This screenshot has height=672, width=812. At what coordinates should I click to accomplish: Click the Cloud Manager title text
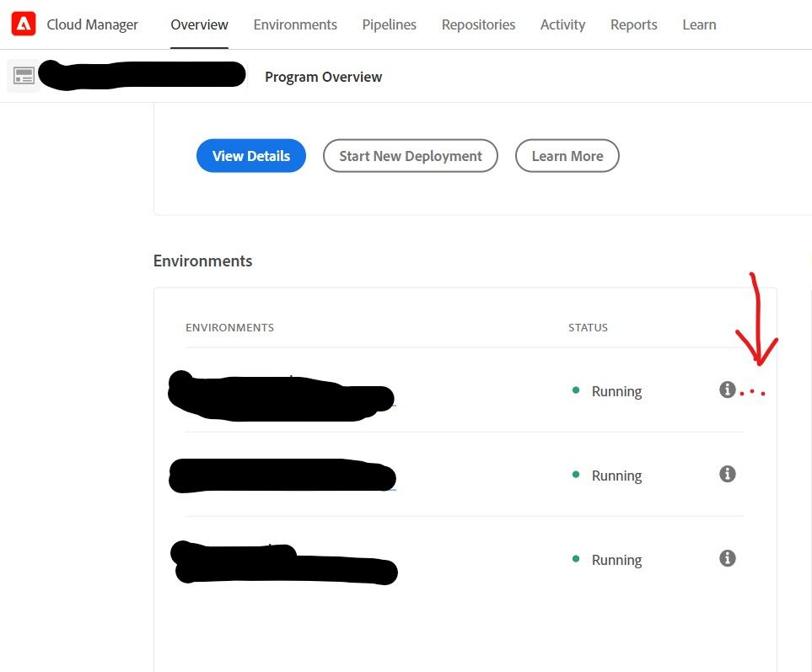point(92,24)
